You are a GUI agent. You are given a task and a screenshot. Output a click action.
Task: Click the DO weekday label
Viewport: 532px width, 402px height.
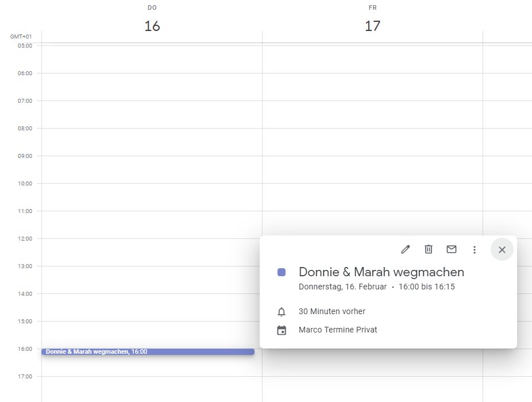point(152,7)
